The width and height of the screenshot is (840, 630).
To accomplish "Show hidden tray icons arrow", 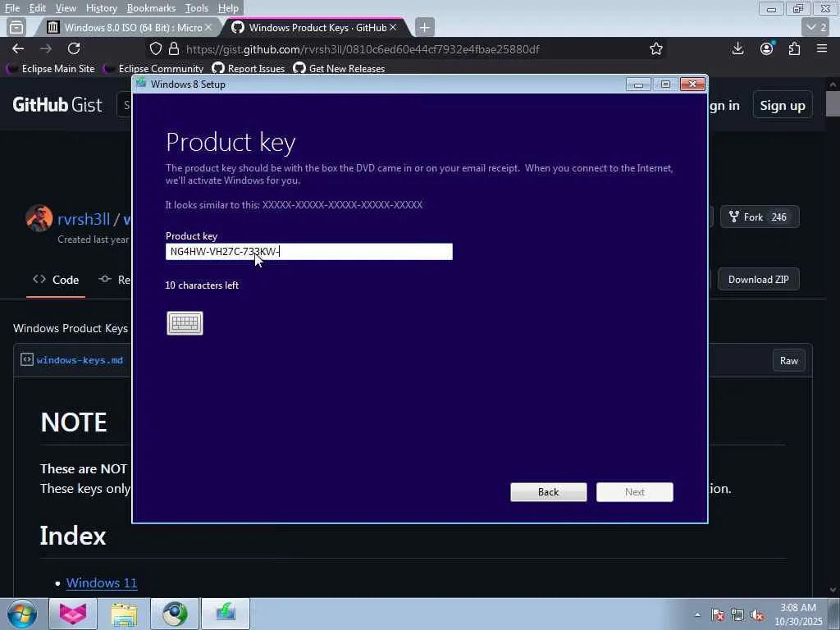I will (x=697, y=614).
